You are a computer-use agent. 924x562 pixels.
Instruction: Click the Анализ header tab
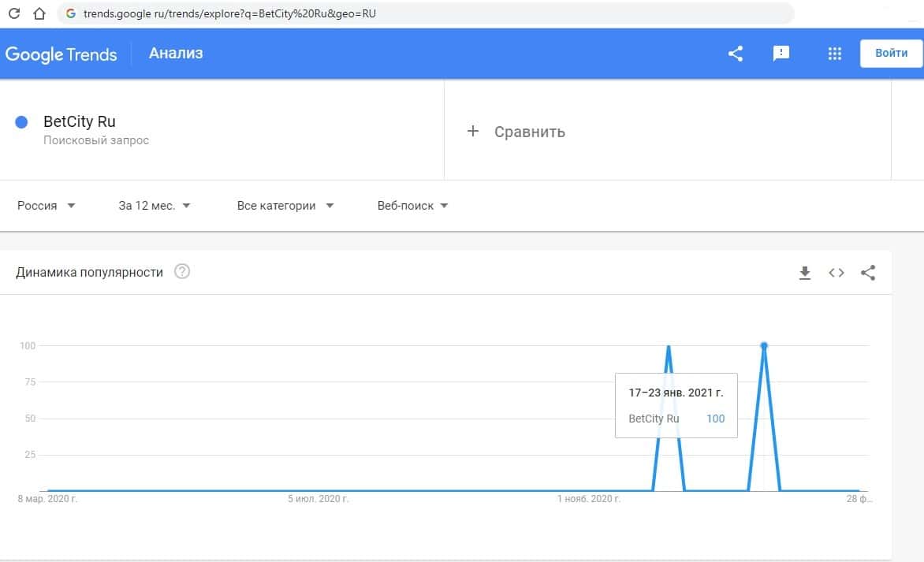click(x=176, y=54)
